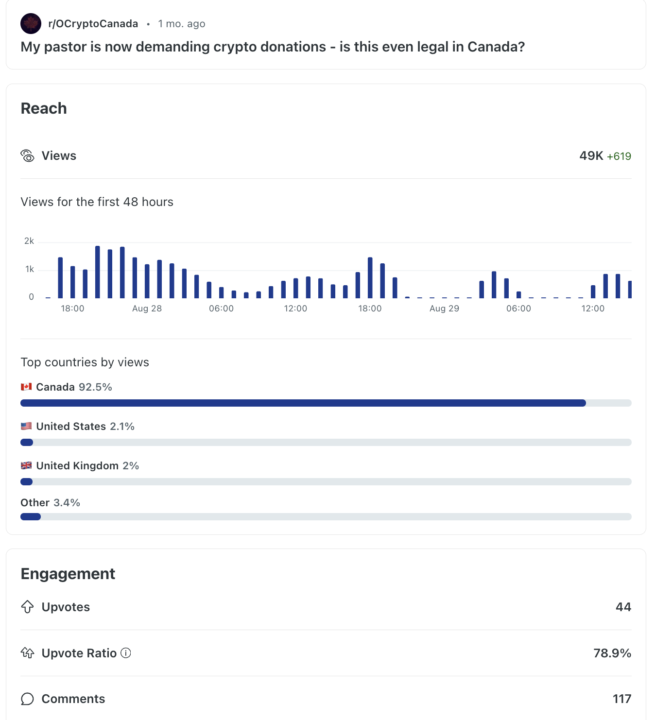Click the 117 comments count
The height and width of the screenshot is (720, 655).
621,699
